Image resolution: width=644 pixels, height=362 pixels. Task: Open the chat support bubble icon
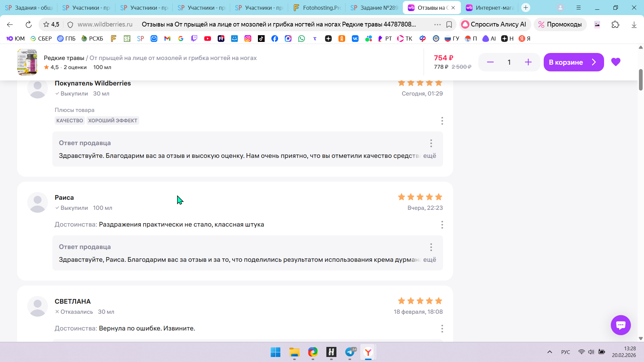pos(621,325)
